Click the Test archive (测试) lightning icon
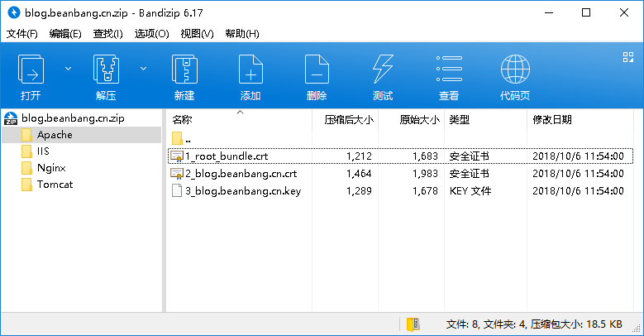The height and width of the screenshot is (336, 644). tap(383, 69)
